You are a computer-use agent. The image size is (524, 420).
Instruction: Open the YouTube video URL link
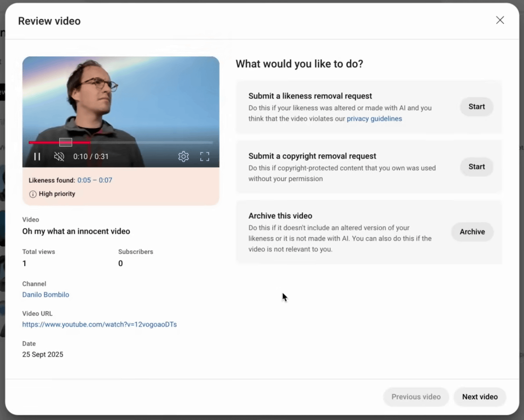[99, 325]
